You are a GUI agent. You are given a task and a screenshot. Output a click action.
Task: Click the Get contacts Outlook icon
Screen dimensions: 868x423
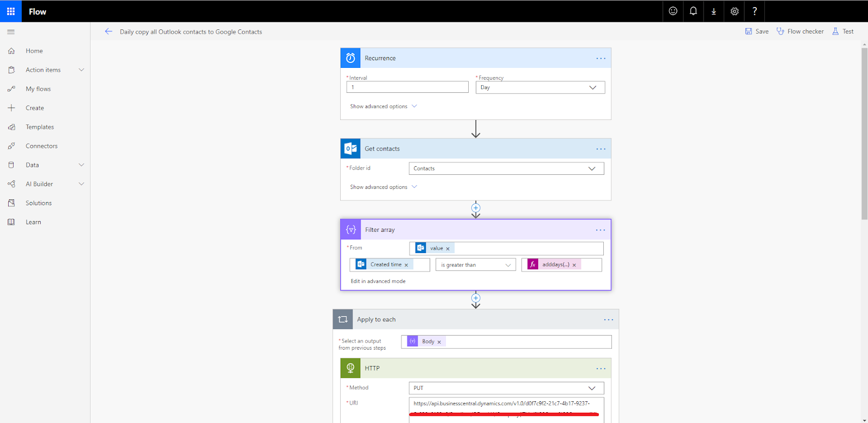(350, 149)
